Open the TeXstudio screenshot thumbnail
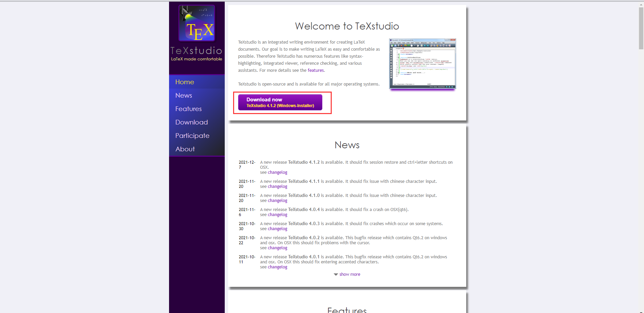This screenshot has height=313, width=644. [x=422, y=64]
